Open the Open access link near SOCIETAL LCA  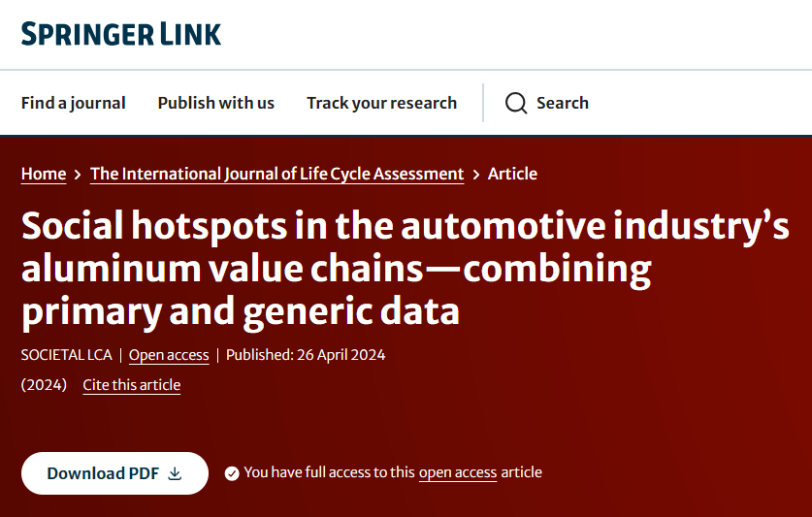coord(169,355)
